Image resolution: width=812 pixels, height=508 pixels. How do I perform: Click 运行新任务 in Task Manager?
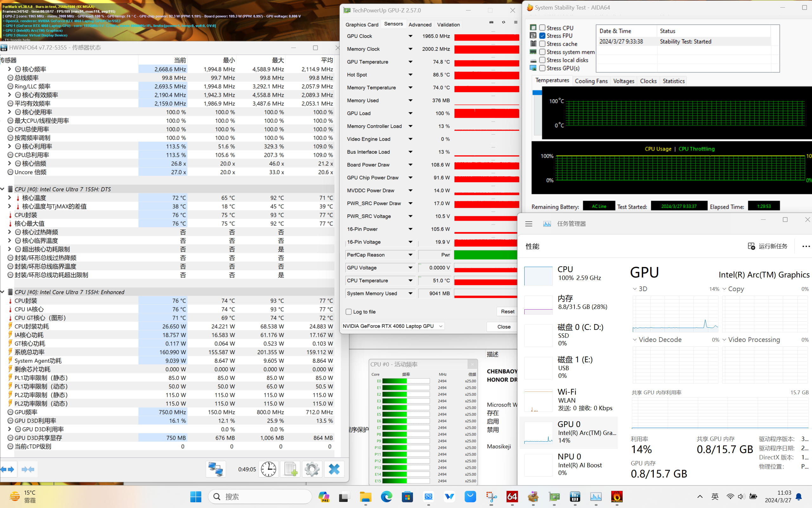[768, 246]
